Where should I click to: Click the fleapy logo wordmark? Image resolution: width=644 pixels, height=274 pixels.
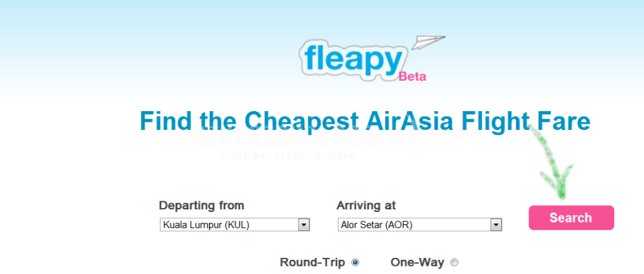tap(352, 59)
